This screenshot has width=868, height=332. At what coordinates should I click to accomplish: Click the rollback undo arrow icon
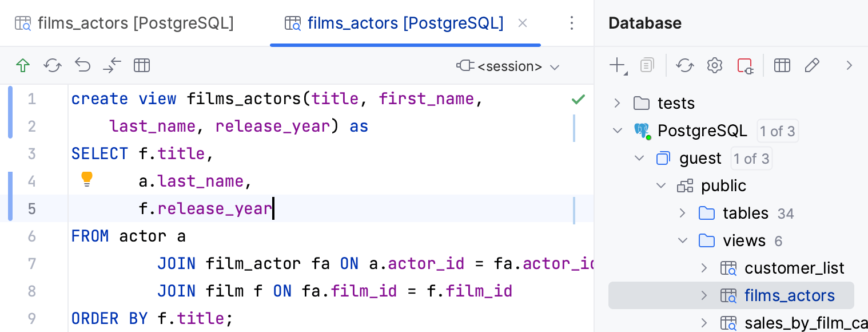coord(82,65)
